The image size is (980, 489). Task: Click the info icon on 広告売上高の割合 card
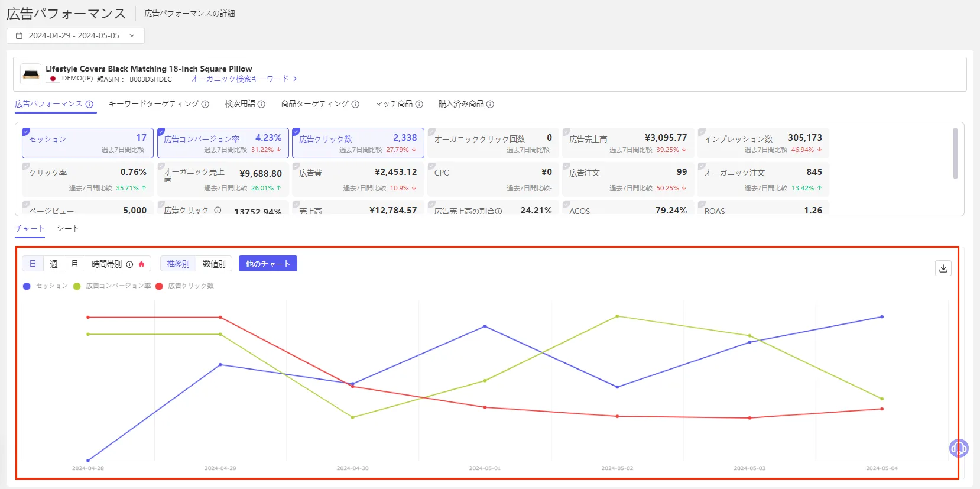click(498, 211)
